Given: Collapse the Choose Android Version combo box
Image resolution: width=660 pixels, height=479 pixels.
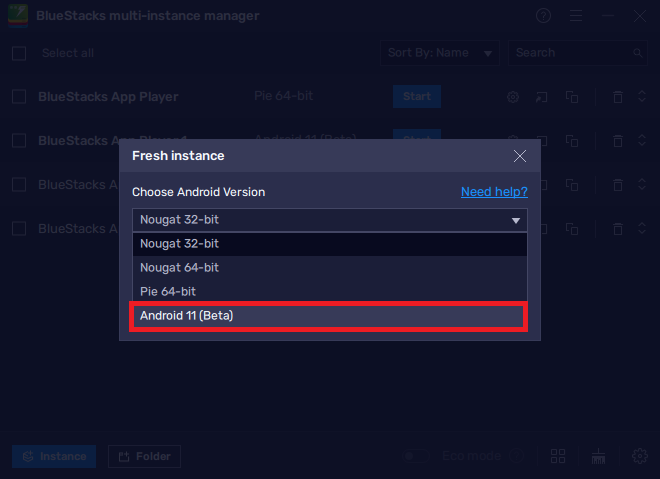Looking at the screenshot, I should point(330,220).
